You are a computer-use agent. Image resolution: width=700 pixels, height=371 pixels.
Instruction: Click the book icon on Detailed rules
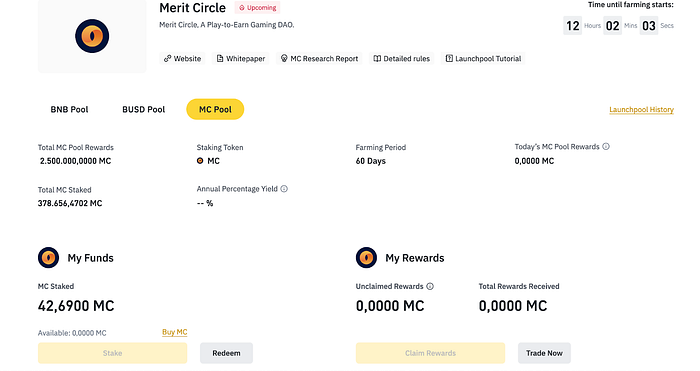click(377, 58)
